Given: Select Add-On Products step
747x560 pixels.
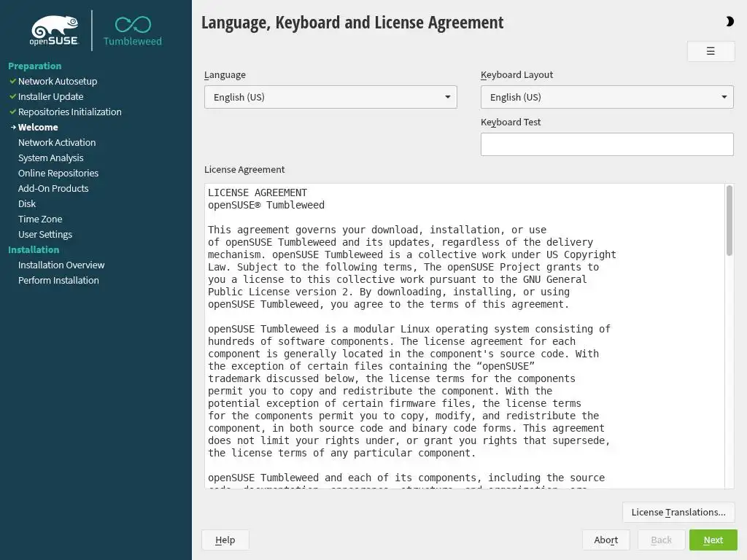Looking at the screenshot, I should point(53,188).
